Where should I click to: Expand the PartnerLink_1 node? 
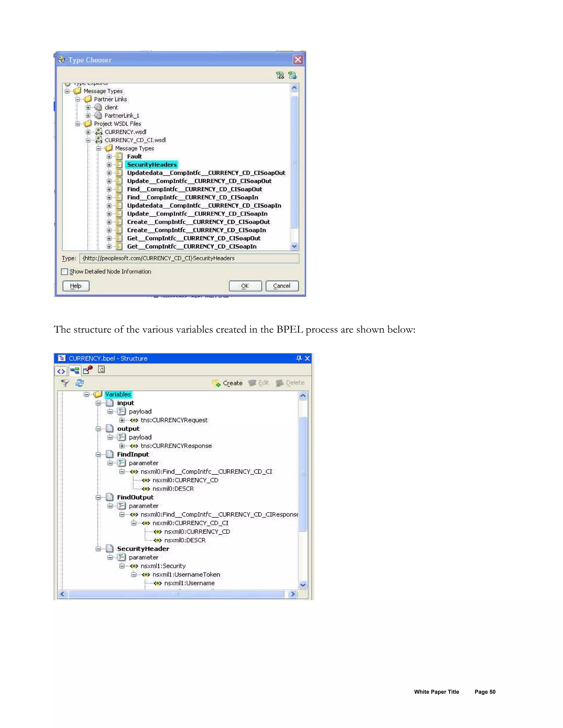click(88, 116)
